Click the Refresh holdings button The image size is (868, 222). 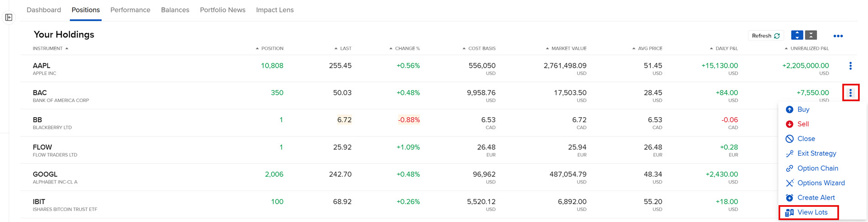[x=766, y=36]
